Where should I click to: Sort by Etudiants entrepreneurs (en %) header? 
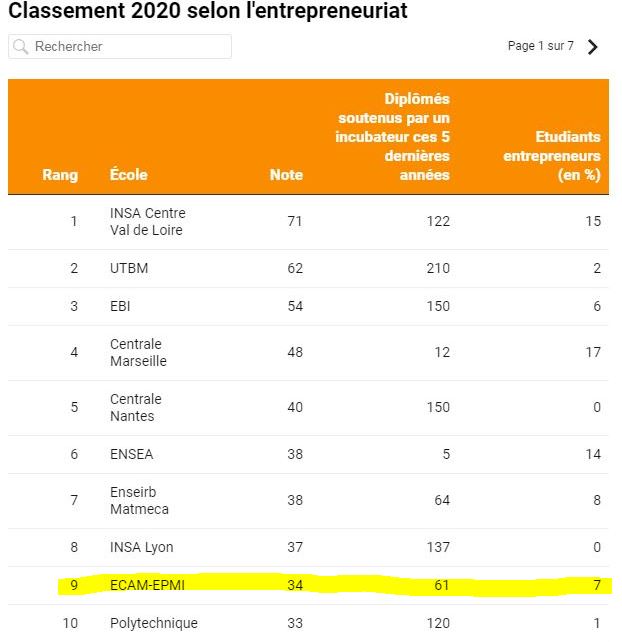552,156
